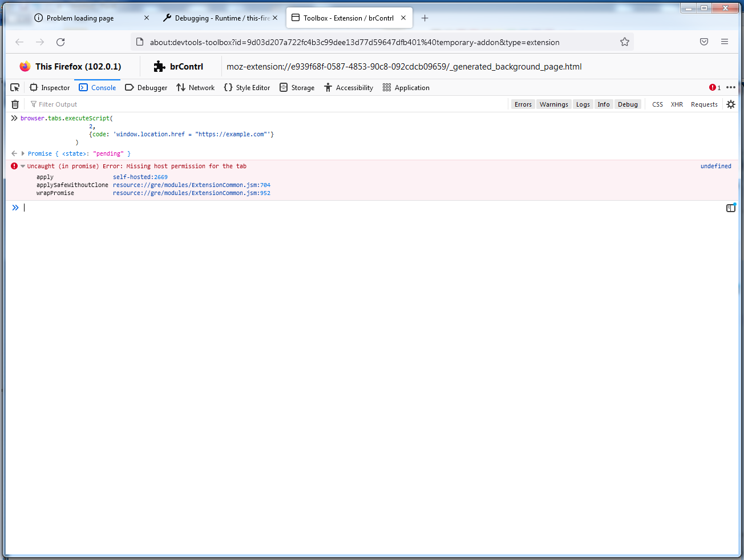
Task: Go back to the previous page
Action: pos(19,42)
